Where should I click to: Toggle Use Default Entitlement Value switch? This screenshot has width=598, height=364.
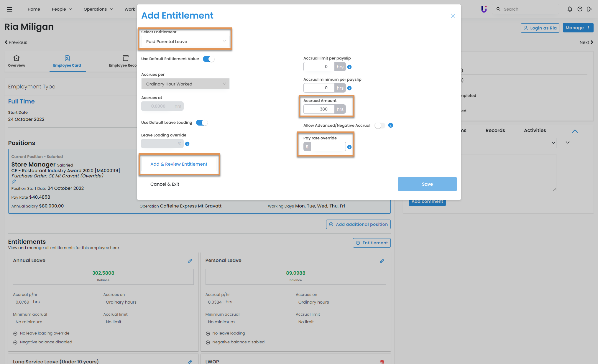tap(208, 59)
